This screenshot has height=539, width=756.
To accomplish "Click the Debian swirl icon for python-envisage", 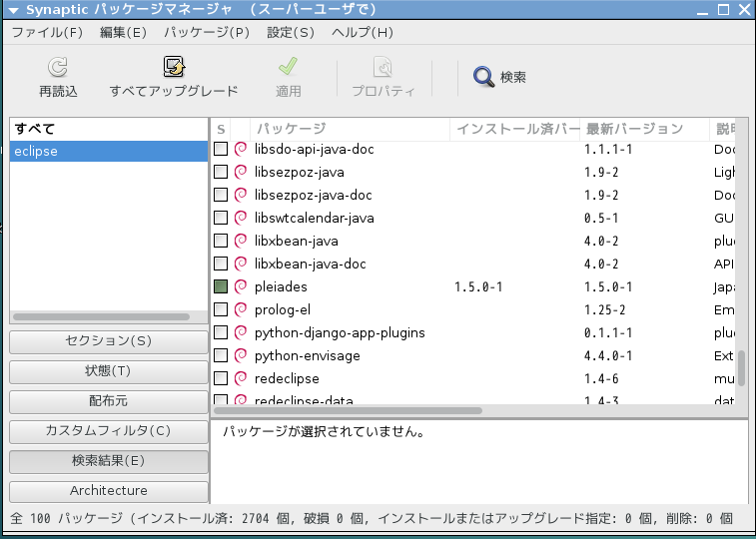I will point(241,355).
